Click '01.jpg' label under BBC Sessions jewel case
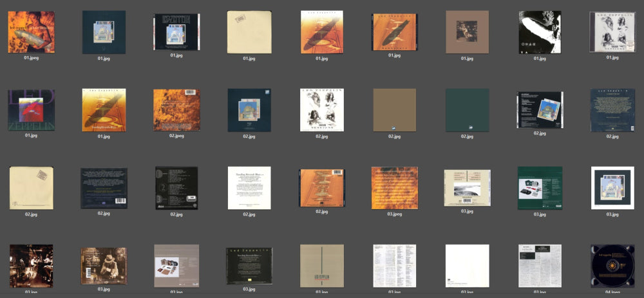The width and height of the screenshot is (644, 298). 612,57
